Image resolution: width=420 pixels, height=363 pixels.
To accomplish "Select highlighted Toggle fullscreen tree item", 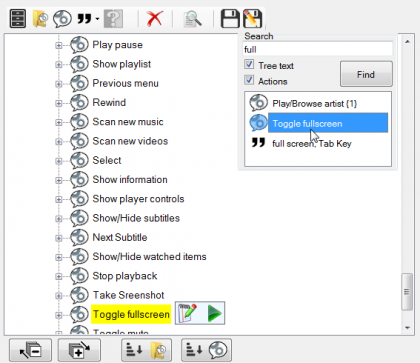I will (131, 314).
